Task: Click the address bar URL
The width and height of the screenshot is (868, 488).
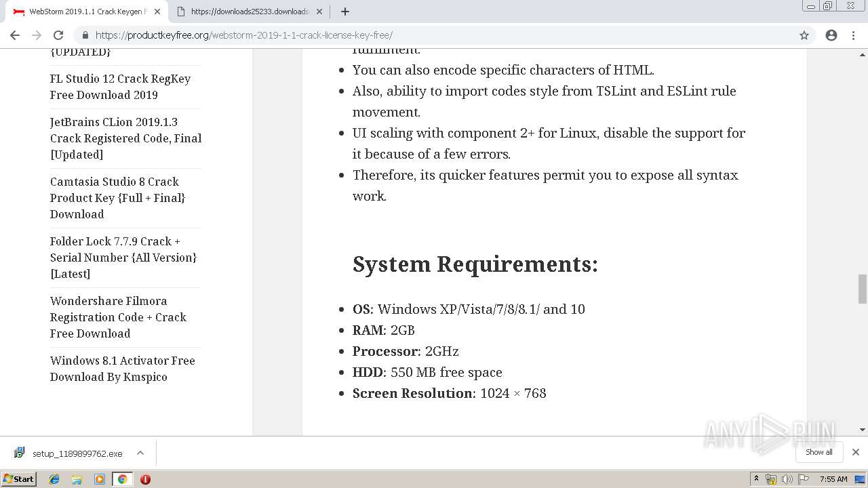Action: click(x=244, y=35)
